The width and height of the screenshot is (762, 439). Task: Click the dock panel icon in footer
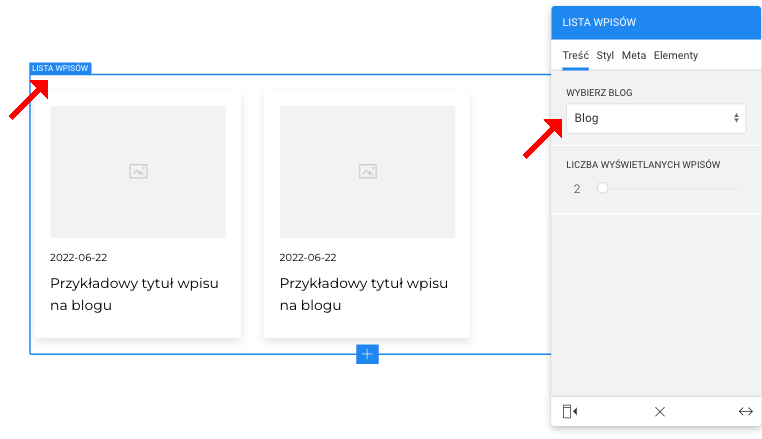tap(569, 411)
